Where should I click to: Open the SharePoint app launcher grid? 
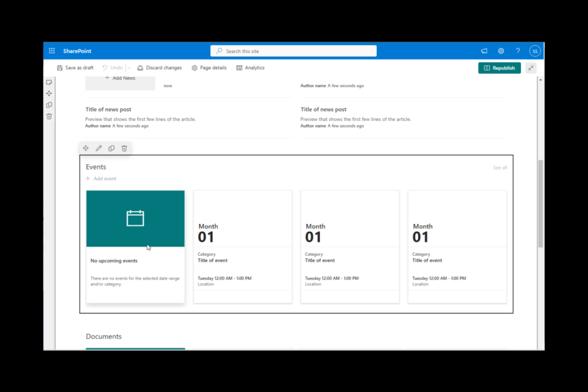52,50
